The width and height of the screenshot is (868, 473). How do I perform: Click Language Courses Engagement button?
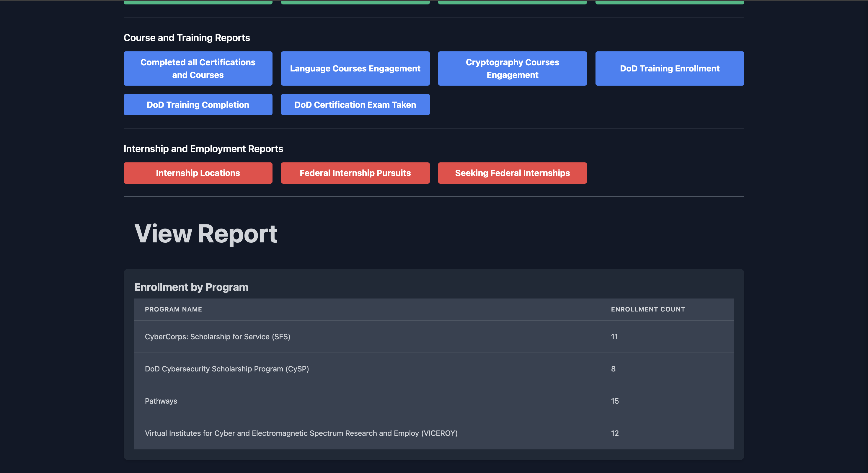[x=355, y=68]
